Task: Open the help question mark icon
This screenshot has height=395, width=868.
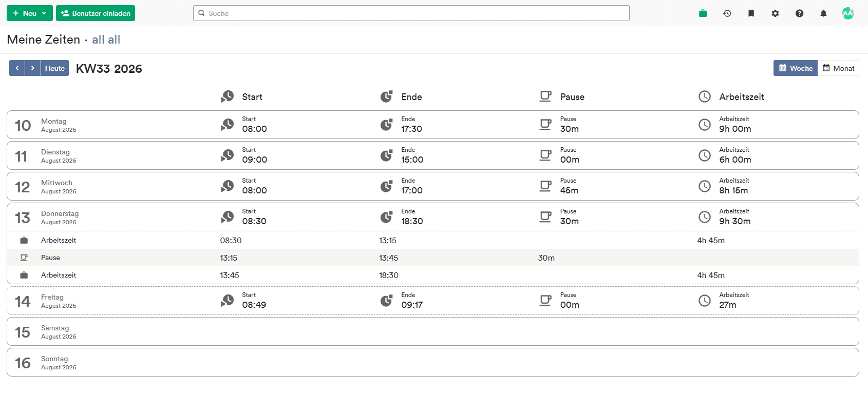Action: (x=800, y=13)
